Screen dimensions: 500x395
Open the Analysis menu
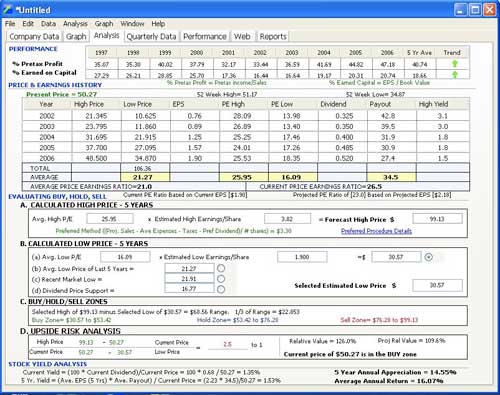pyautogui.click(x=75, y=24)
